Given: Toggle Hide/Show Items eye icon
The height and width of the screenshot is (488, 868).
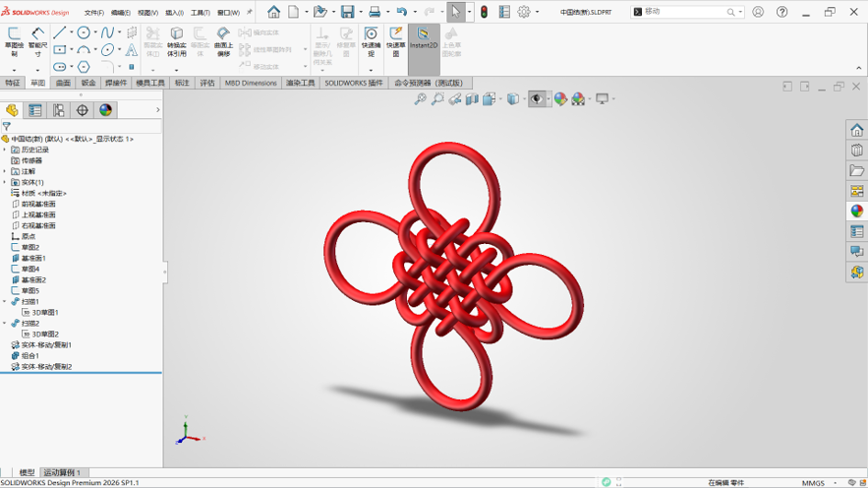Looking at the screenshot, I should point(537,99).
